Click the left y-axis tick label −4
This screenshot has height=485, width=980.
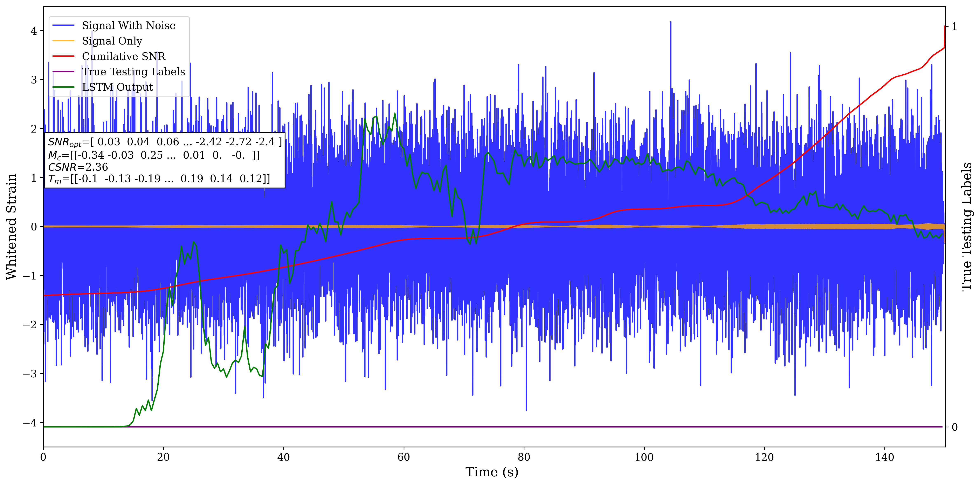[x=30, y=423]
